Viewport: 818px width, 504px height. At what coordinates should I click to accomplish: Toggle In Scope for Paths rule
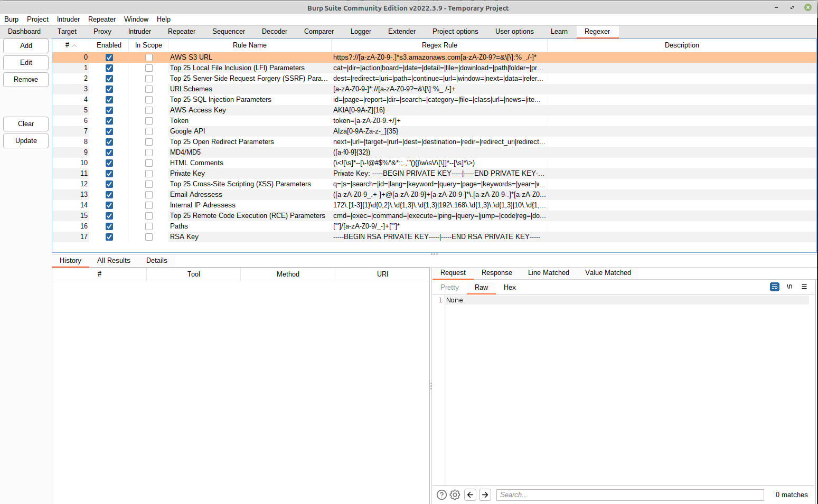click(149, 226)
